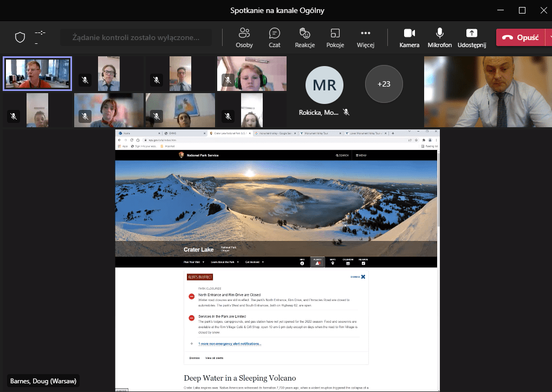This screenshot has height=392, width=552.
Task: Open the Reakcje reactions menu
Action: point(305,37)
